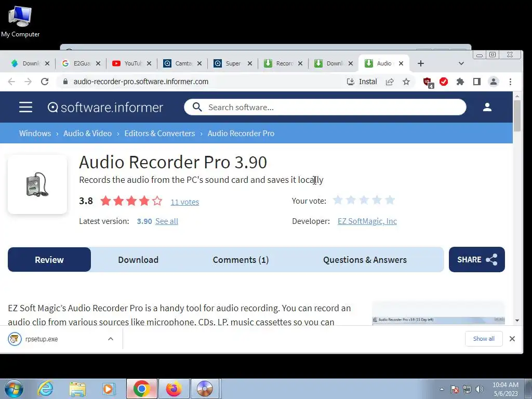Image resolution: width=532 pixels, height=399 pixels.
Task: Click Audio Recorder Pro breadcrumb
Action: tap(241, 134)
